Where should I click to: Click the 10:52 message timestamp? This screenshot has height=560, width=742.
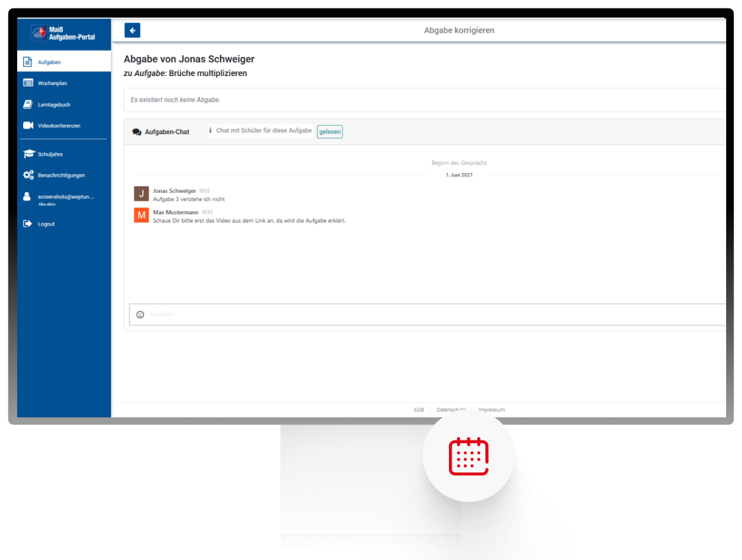[205, 191]
